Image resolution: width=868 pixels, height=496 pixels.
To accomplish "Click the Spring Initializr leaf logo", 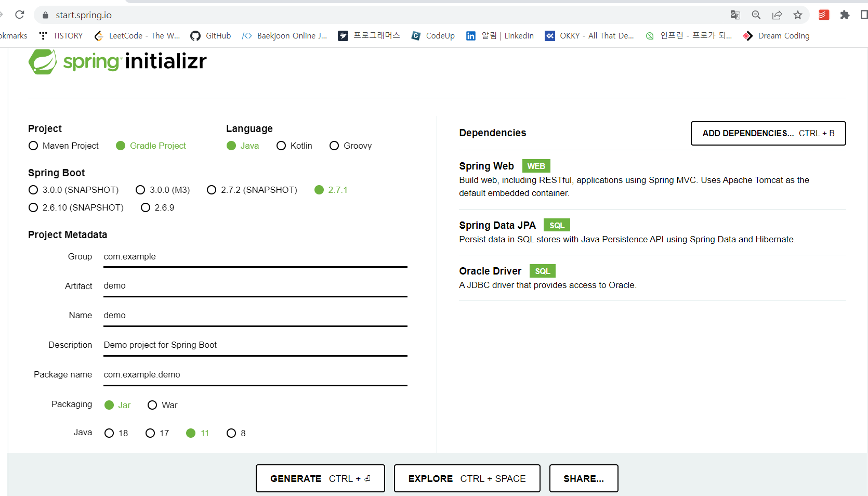I will pyautogui.click(x=42, y=61).
